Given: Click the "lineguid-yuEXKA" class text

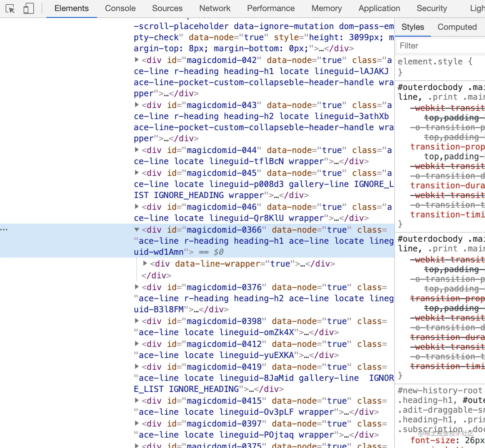Looking at the screenshot, I should coord(257,355).
